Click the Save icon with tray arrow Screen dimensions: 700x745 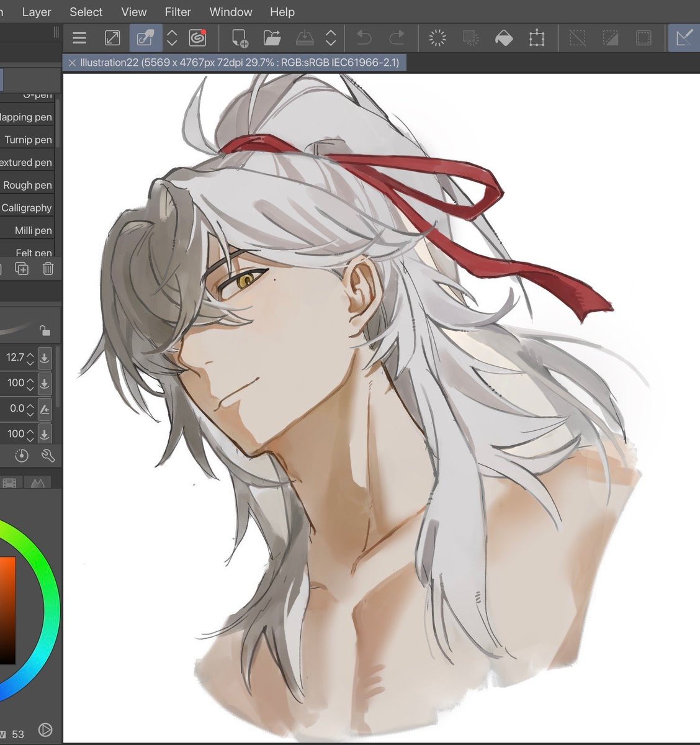tap(304, 38)
